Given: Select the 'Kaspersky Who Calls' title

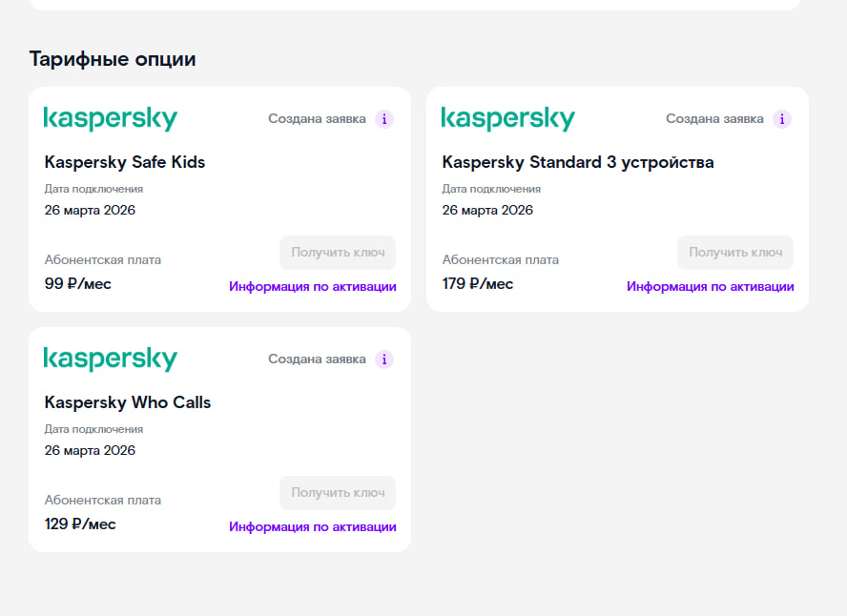Looking at the screenshot, I should click(128, 402).
